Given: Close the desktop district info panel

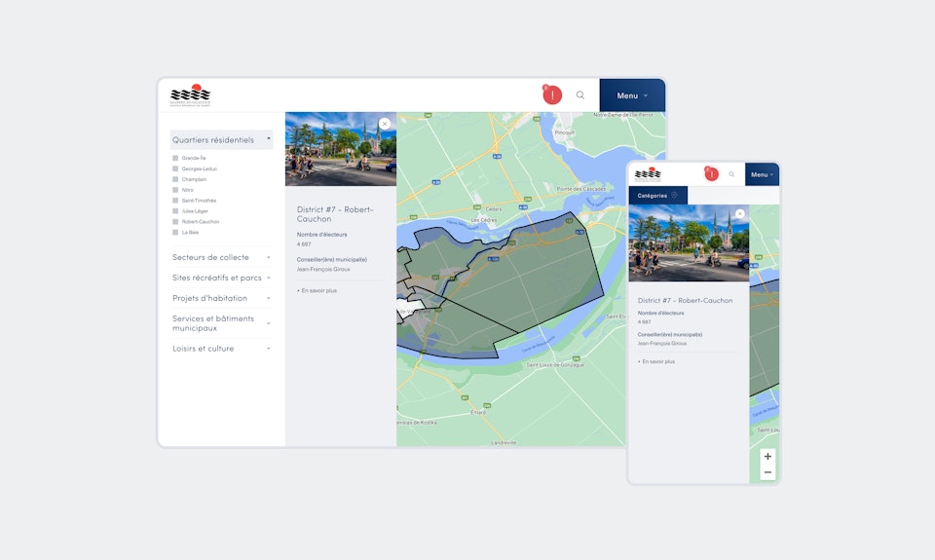Looking at the screenshot, I should pyautogui.click(x=385, y=124).
